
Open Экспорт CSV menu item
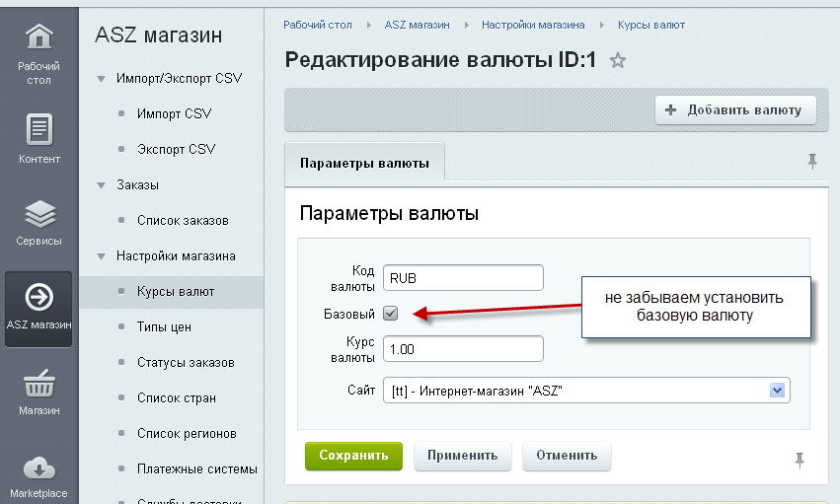pos(177,149)
